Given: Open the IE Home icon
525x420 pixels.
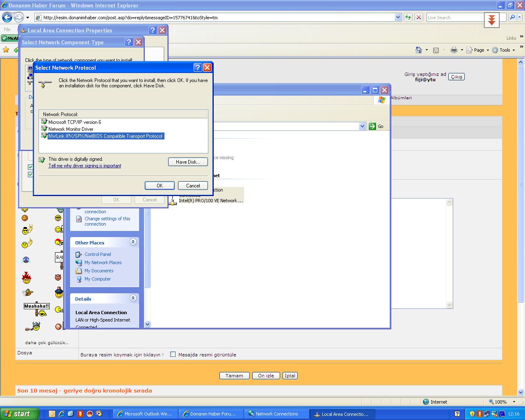Looking at the screenshot, I should tap(419, 50).
